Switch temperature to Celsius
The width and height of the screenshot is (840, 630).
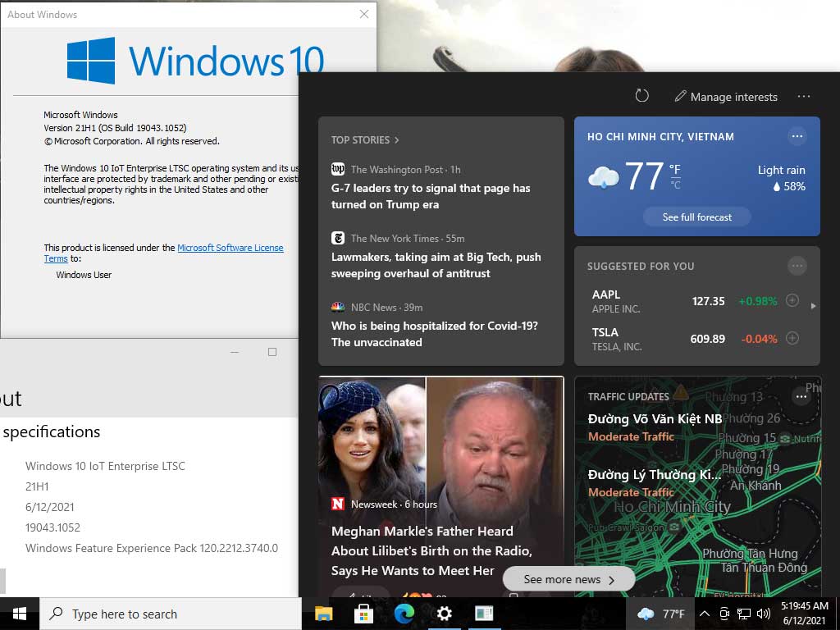676,185
